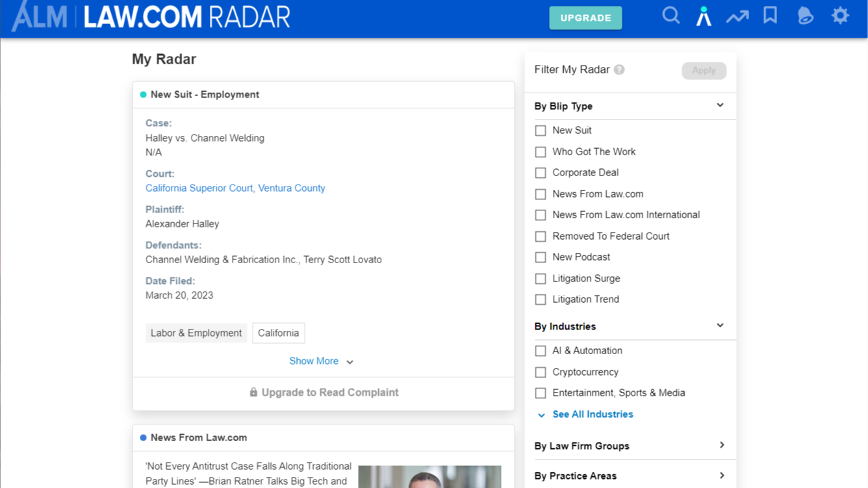Select the Removed To Federal Court checkbox
868x488 pixels.
click(x=541, y=237)
